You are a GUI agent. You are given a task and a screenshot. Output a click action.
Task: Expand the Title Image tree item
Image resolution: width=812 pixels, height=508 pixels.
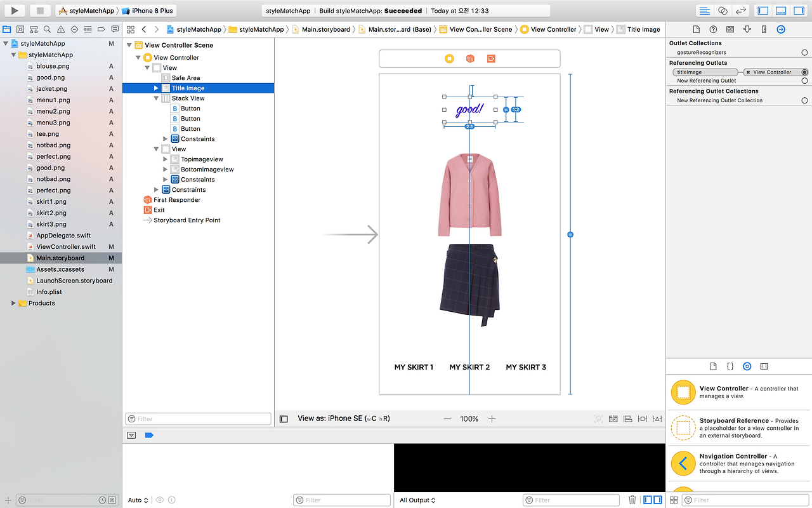(x=156, y=88)
